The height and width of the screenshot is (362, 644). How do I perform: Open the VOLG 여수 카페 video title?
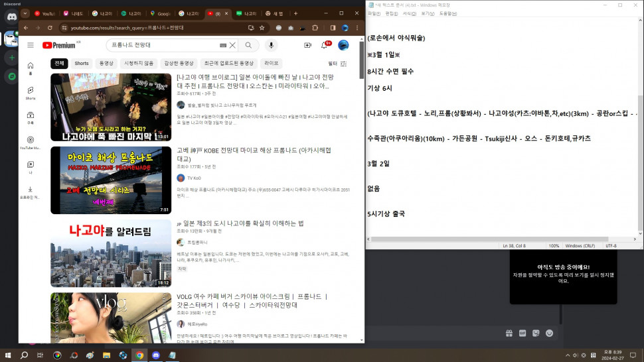[252, 300]
